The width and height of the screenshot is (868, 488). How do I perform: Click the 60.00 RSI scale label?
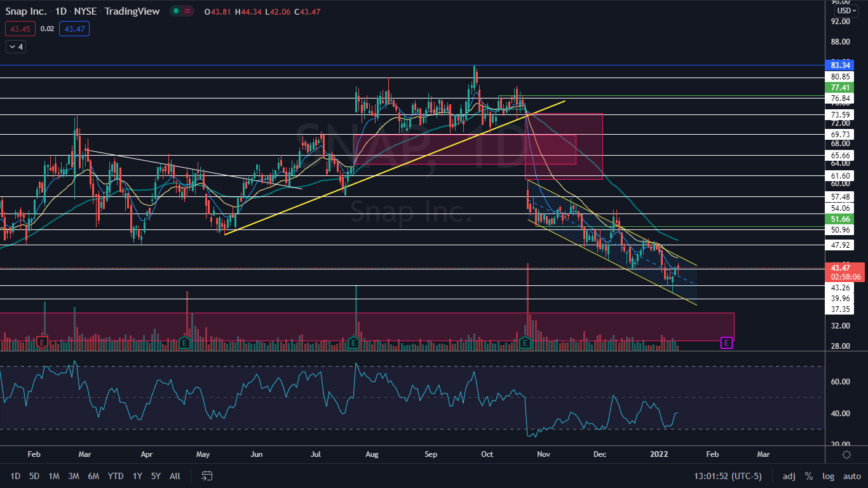point(840,382)
